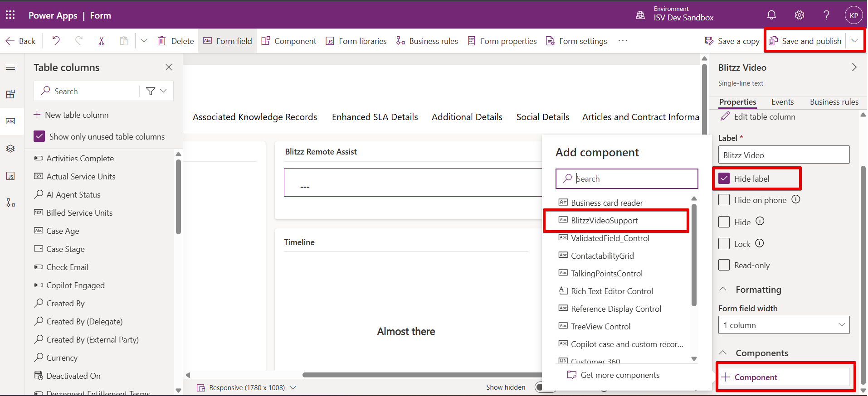Click the Paste clipboard icon
Viewport: 868px width, 396px height.
124,41
